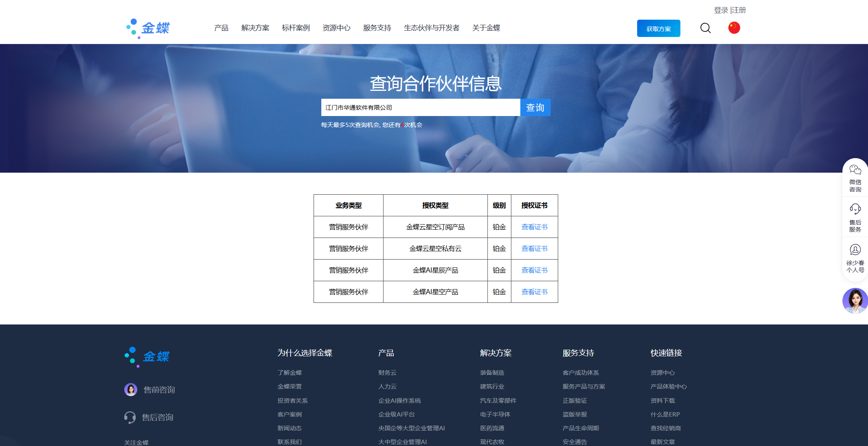Open footer link 了解金蝶
Screen dimensions: 868x446
pos(289,372)
